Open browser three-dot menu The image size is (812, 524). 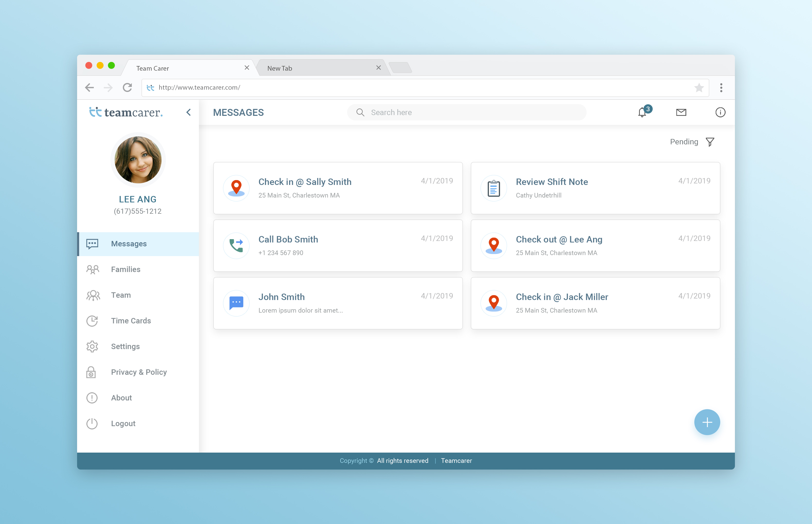pyautogui.click(x=721, y=88)
